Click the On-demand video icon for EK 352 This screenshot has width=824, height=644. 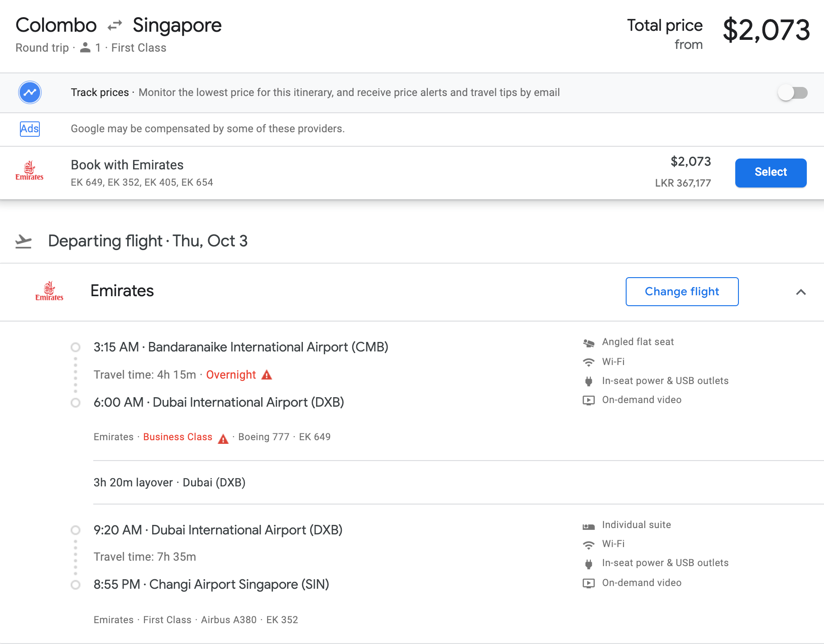pos(589,583)
